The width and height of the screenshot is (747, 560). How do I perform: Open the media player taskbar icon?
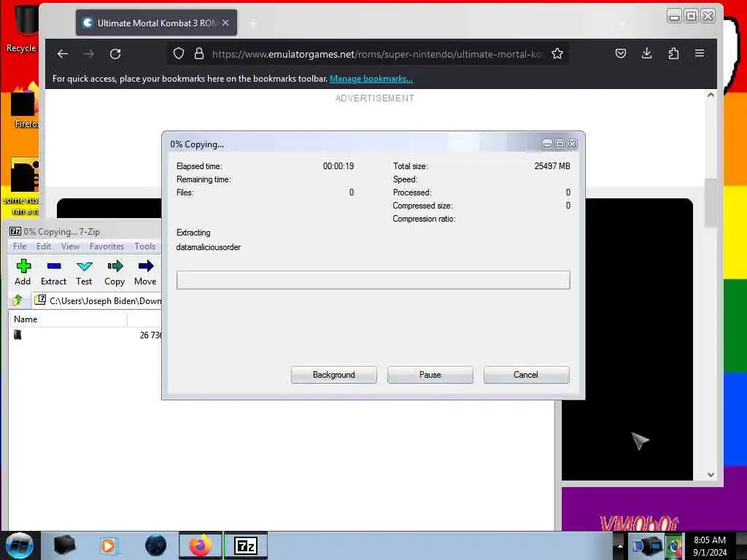coord(108,545)
